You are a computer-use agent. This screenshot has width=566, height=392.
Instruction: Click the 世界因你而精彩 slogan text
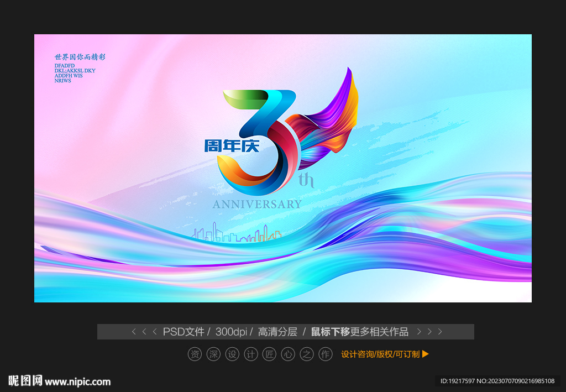tap(80, 57)
